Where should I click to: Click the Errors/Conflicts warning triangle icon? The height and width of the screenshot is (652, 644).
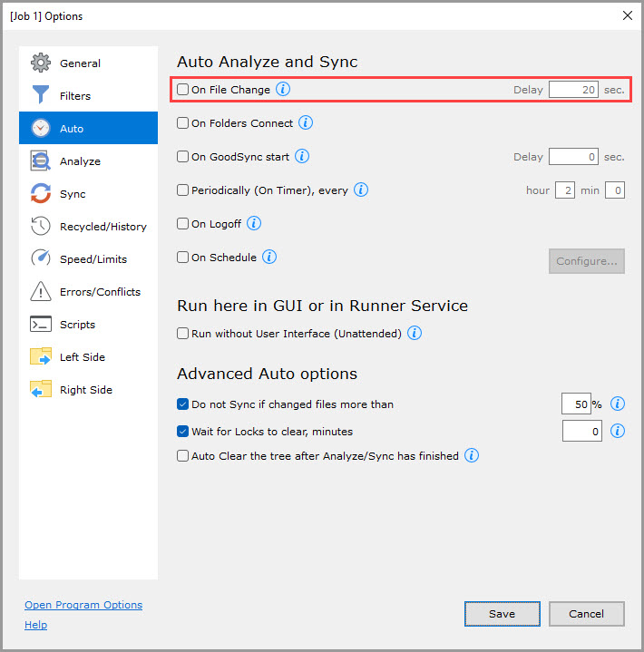point(41,292)
